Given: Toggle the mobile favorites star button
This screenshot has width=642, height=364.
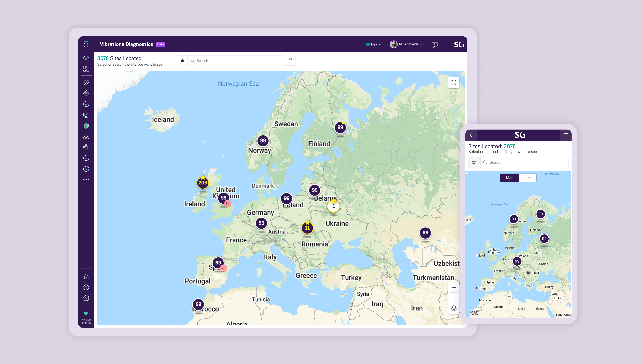Looking at the screenshot, I should click(474, 162).
